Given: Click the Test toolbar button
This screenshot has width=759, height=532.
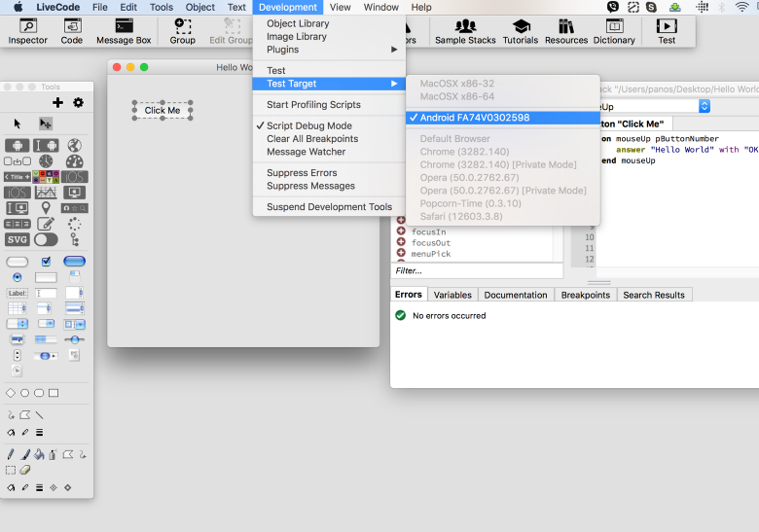Looking at the screenshot, I should coord(667,32).
